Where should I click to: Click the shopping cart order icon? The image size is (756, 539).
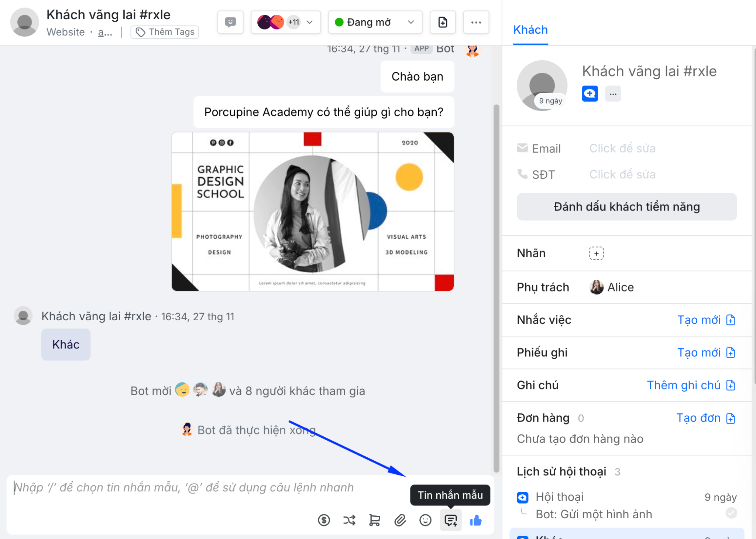pyautogui.click(x=374, y=521)
